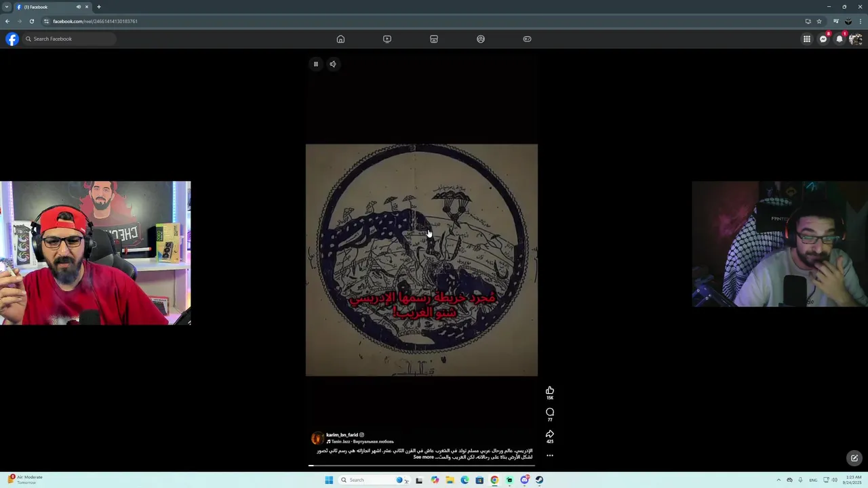Open Task View on taskbar
The height and width of the screenshot is (488, 868).
click(419, 480)
